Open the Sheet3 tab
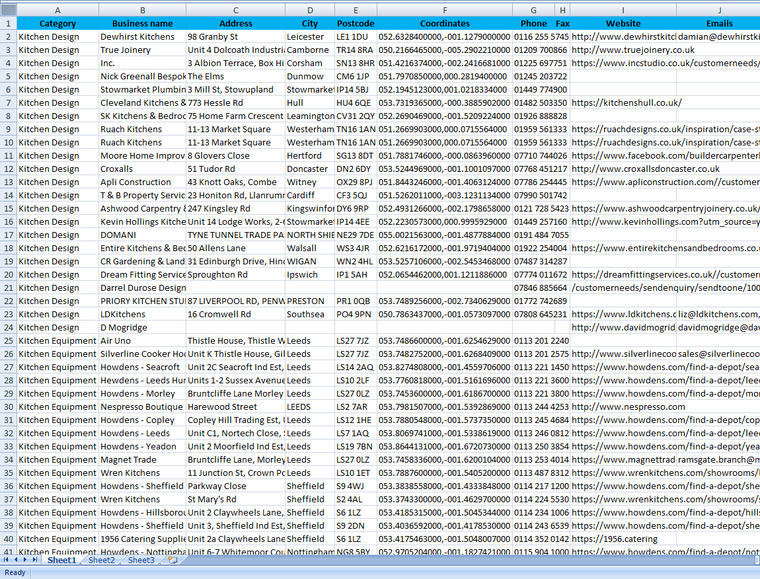Viewport: 760px width, 579px height. pos(141,560)
